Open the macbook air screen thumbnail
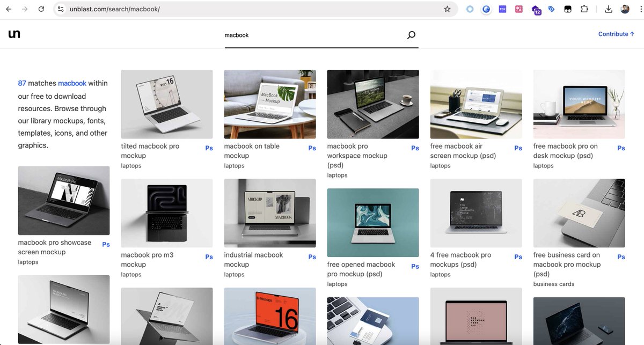This screenshot has width=644, height=345. pos(476,104)
